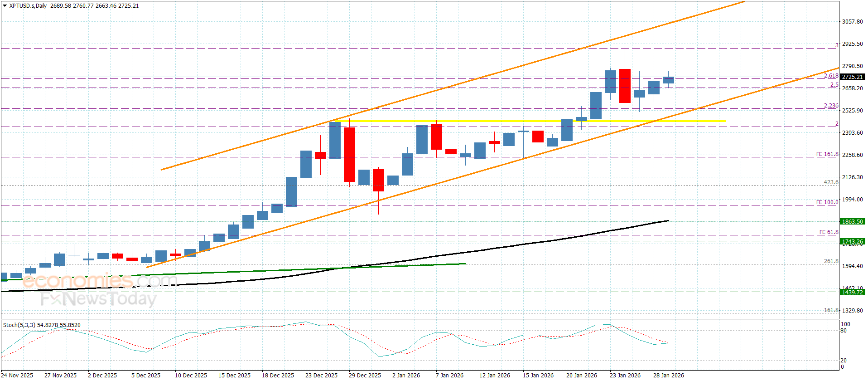Click the FE 61.8 Fibonacci label
The image size is (868, 381).
pos(828,232)
